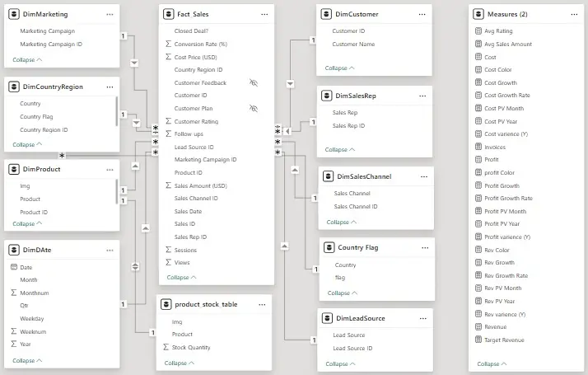Click the DimSalesRep table icon

327,96
